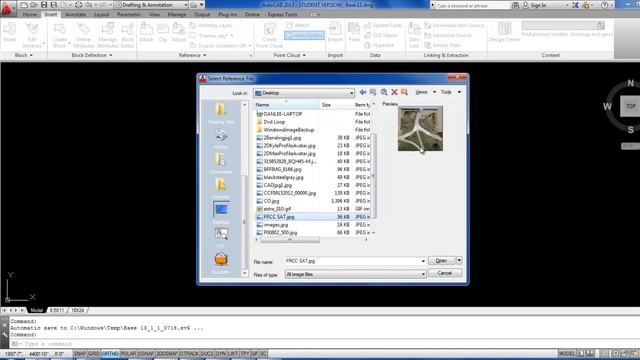Click the AutoCAD application menu logo button
Image resolution: width=640 pixels, height=360 pixels.
[x=7, y=8]
